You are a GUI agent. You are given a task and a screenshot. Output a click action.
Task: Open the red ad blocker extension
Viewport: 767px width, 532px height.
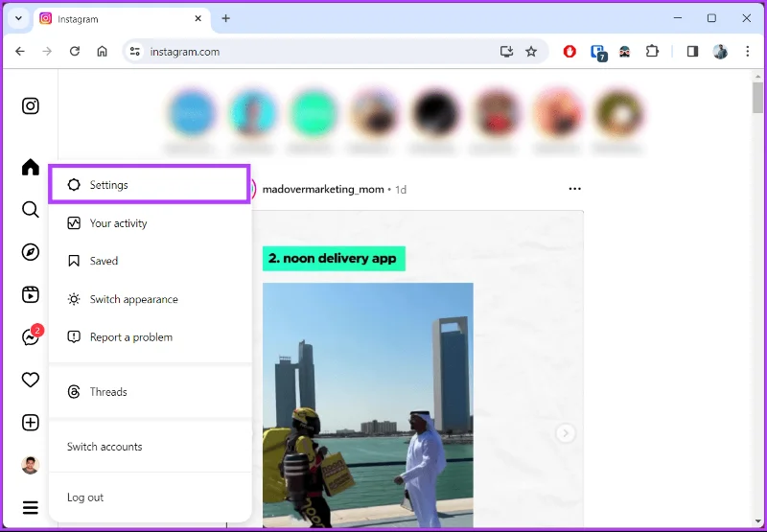(x=569, y=52)
